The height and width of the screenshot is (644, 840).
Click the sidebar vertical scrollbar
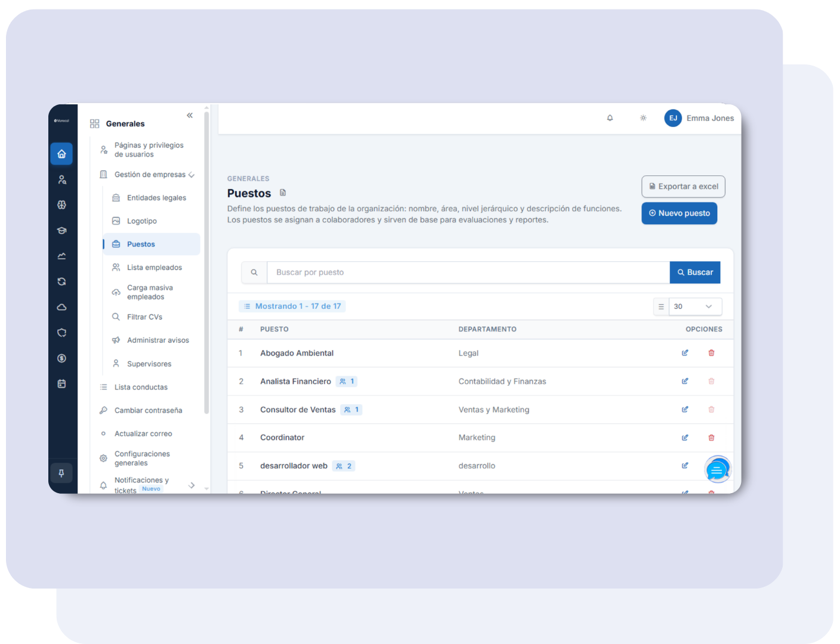[206, 262]
